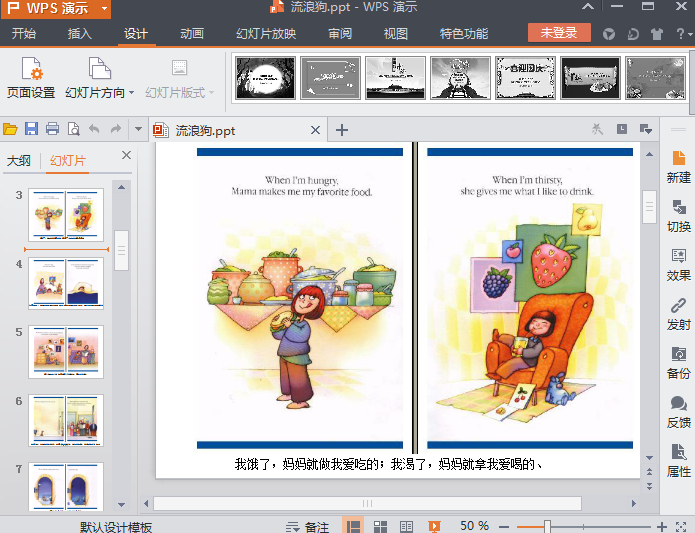The image size is (695, 533).
Task: Switch to the 大纲 outline tab
Action: tap(19, 160)
